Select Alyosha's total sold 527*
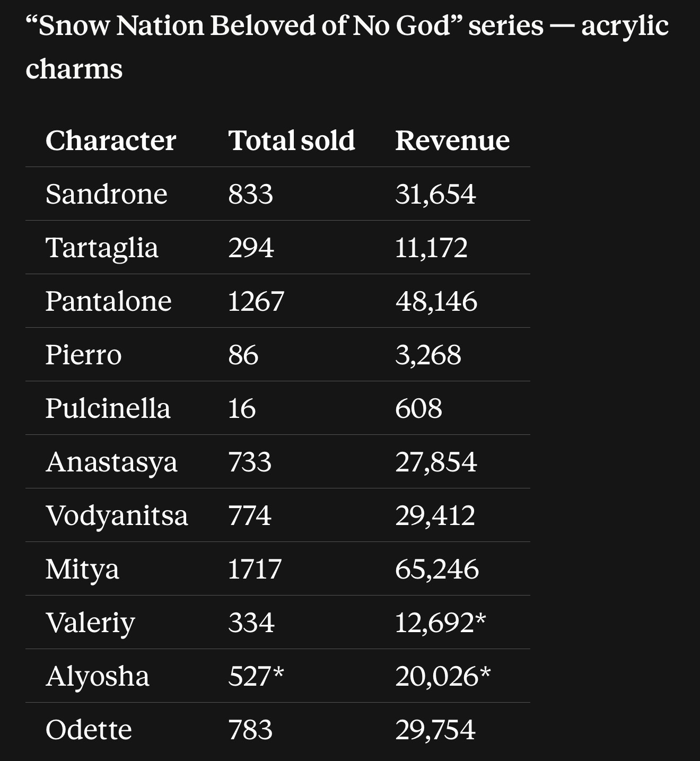 pyautogui.click(x=256, y=676)
